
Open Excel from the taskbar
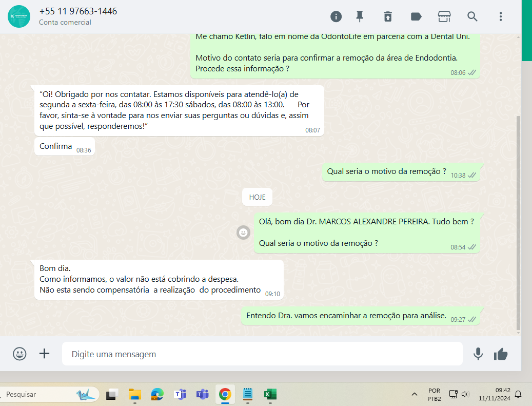point(270,394)
